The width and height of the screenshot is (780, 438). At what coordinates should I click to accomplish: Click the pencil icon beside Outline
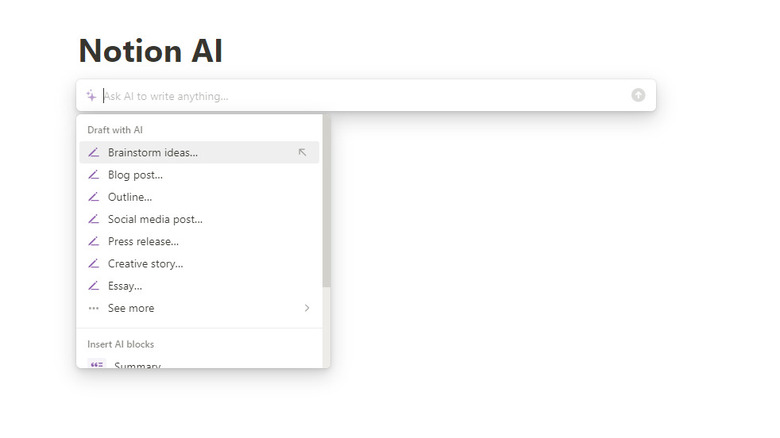tap(94, 197)
